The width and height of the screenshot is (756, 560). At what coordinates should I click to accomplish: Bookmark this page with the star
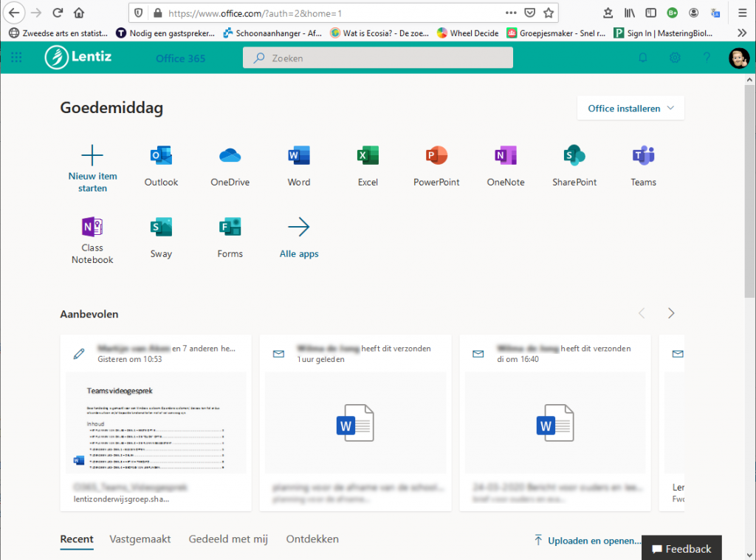click(x=549, y=13)
